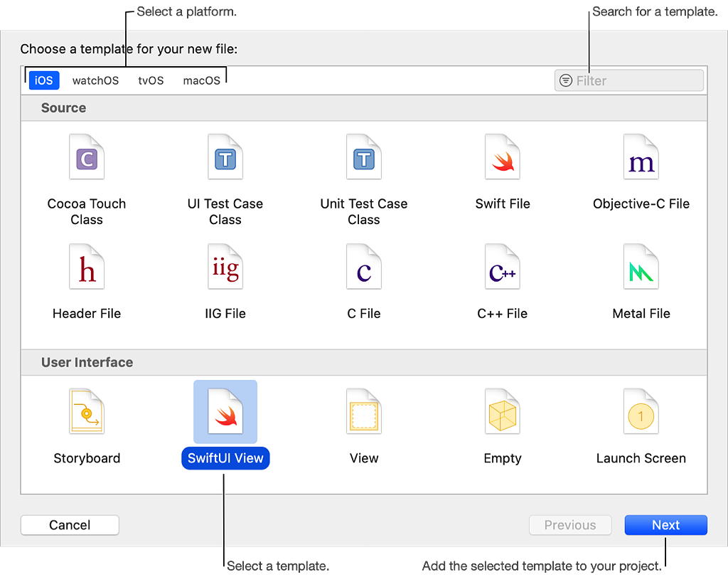Select the Metal File template icon

[641, 266]
